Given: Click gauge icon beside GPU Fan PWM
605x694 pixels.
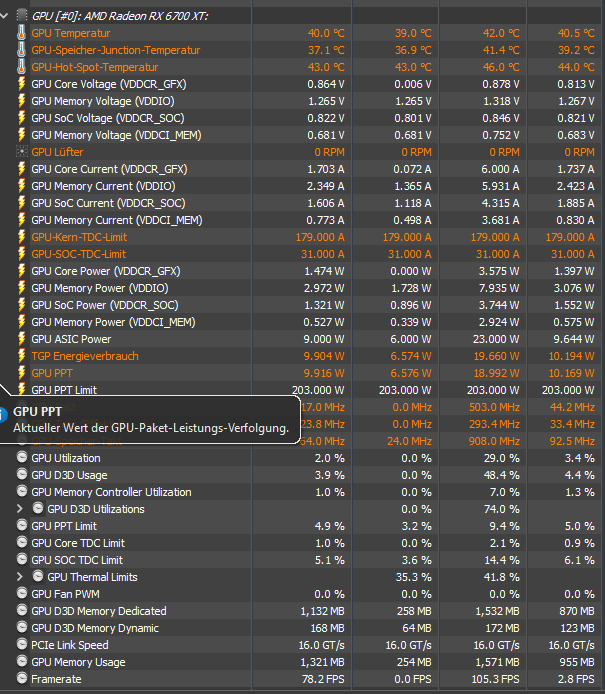Looking at the screenshot, I should click(x=22, y=593).
